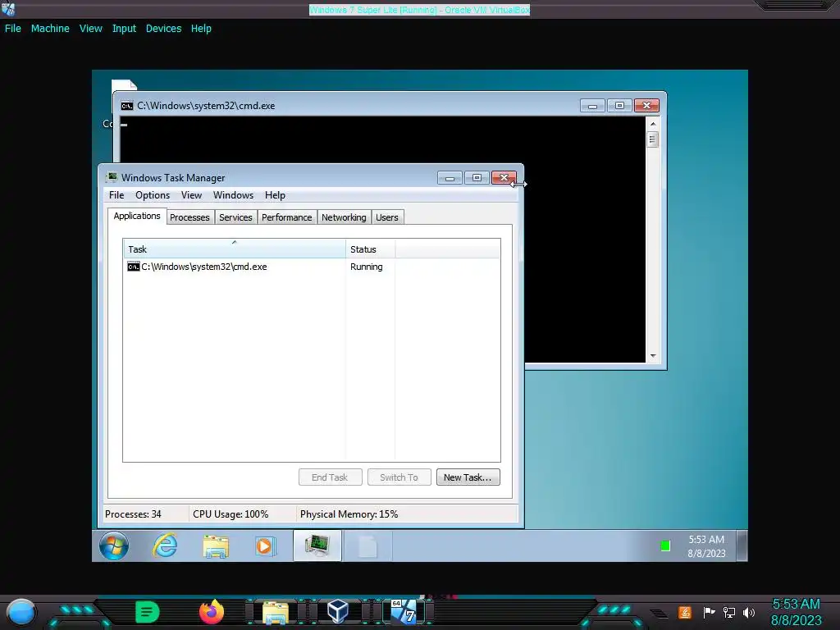Click the green Task Manager tray icon
The height and width of the screenshot is (630, 840).
(x=665, y=546)
